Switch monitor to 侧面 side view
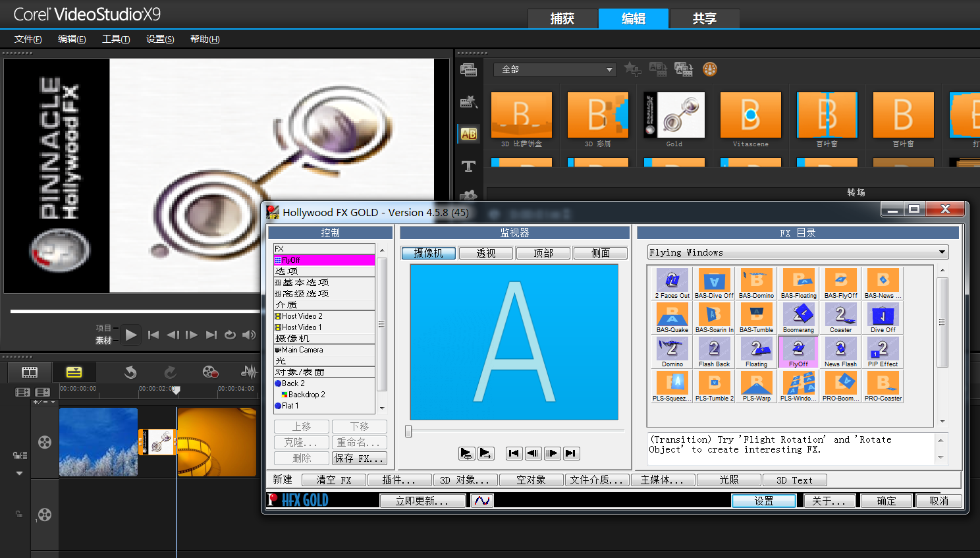The width and height of the screenshot is (980, 558). click(x=601, y=253)
